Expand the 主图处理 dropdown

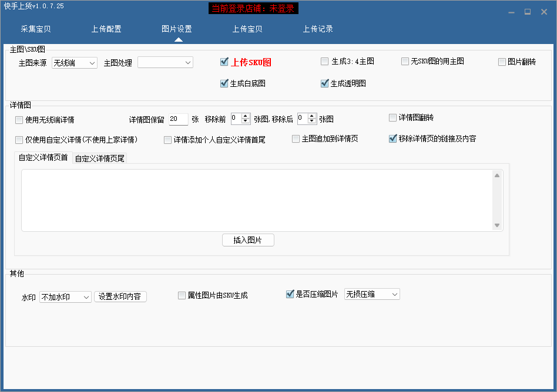(165, 62)
